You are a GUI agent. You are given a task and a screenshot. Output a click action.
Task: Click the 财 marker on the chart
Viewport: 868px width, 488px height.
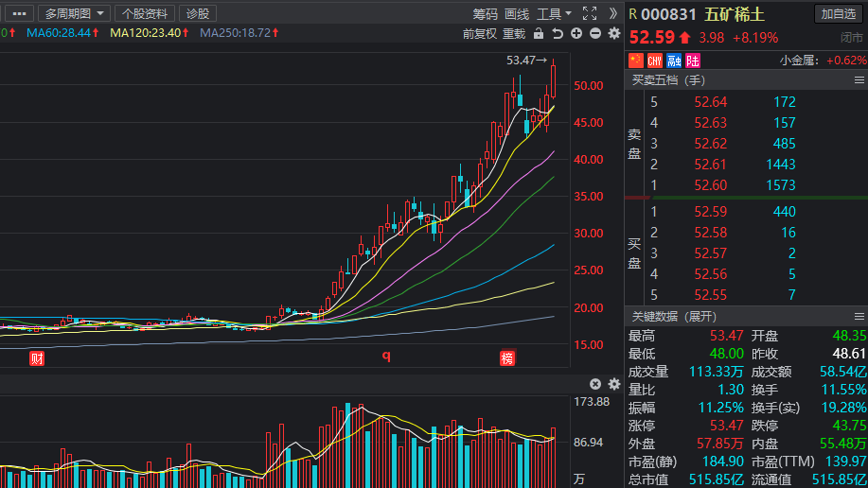point(37,358)
